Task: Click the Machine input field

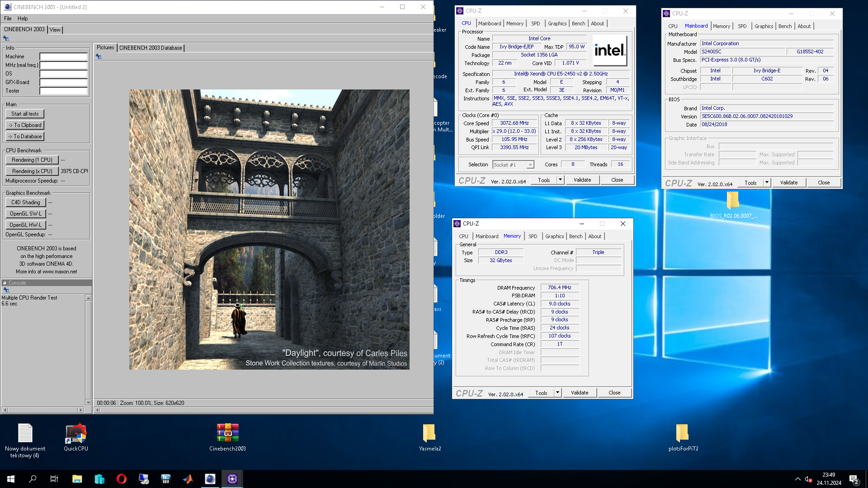Action: tap(63, 56)
